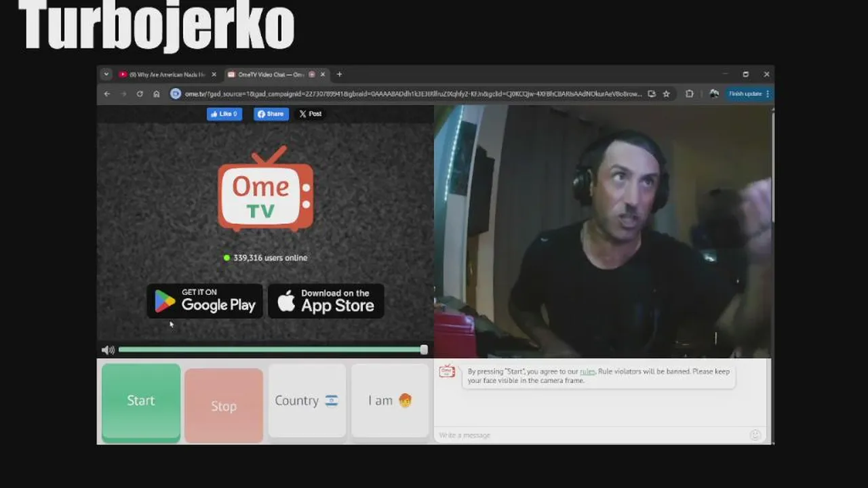Open a new browser tab
This screenshot has width=868, height=488.
tap(339, 75)
